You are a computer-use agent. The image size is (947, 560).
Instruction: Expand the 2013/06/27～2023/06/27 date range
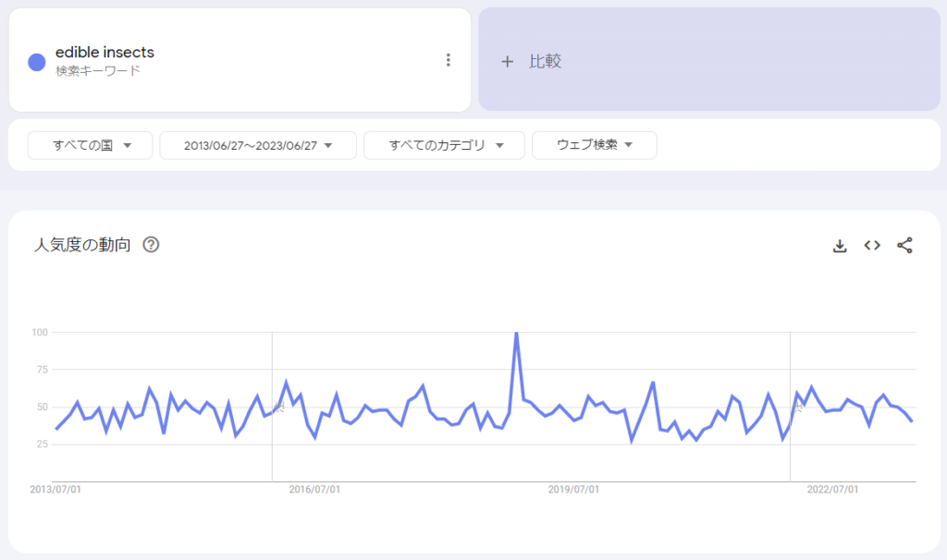coord(257,145)
